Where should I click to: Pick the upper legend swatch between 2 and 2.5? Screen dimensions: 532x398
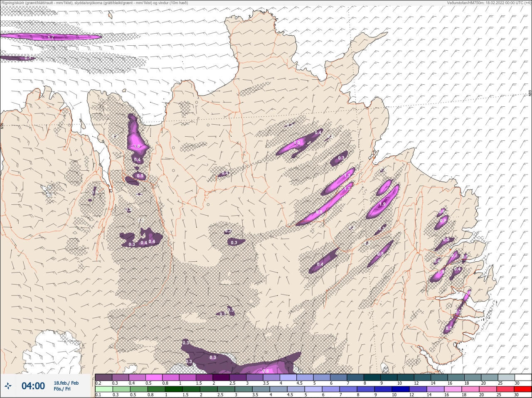coord(221,378)
